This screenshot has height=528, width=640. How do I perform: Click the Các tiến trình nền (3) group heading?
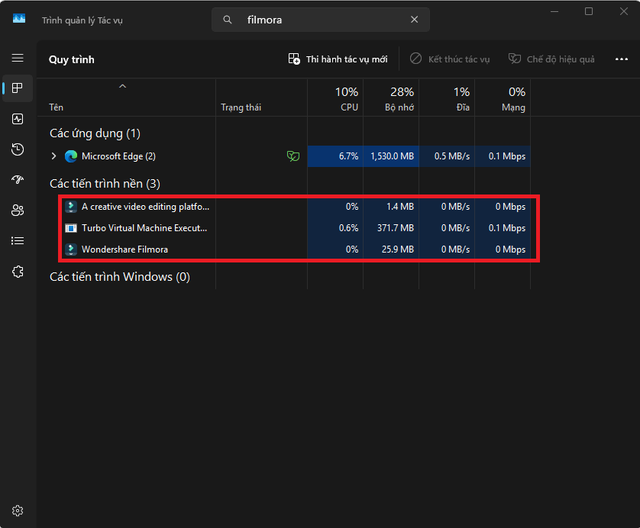105,184
